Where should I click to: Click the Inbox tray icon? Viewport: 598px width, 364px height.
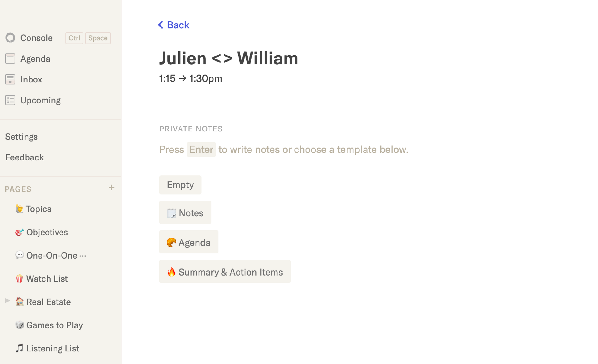coord(10,79)
